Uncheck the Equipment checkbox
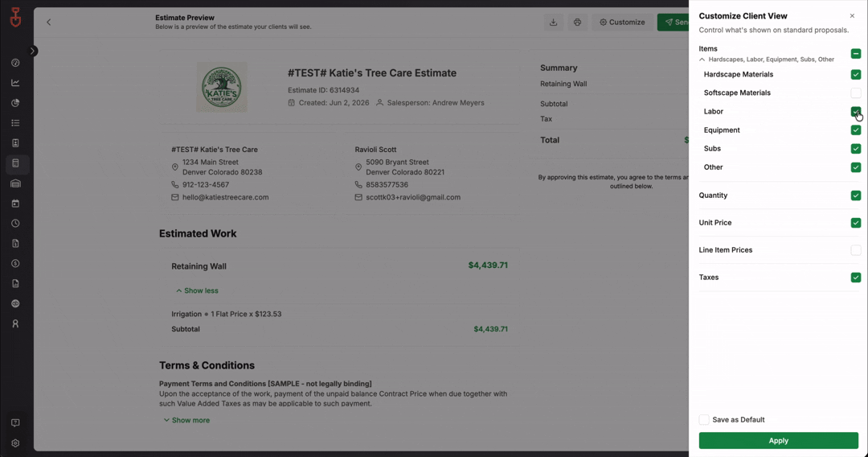Screen dimensions: 868x457 [856, 130]
